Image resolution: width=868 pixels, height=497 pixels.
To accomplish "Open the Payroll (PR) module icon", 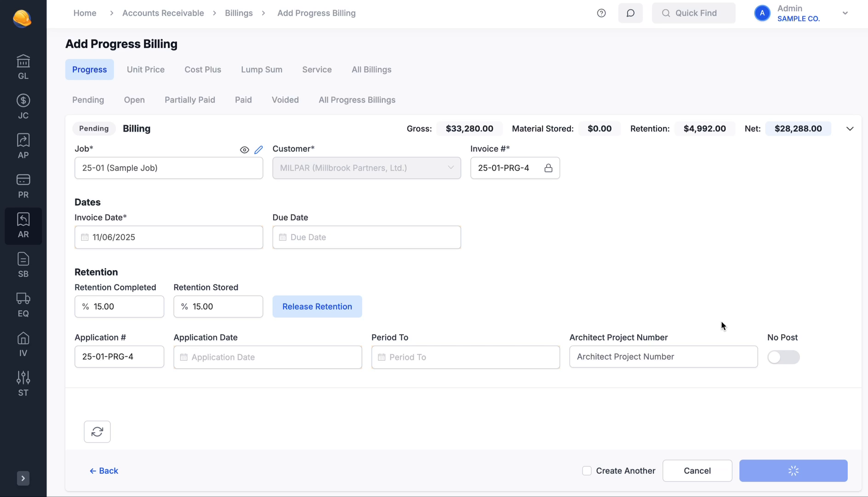I will (x=23, y=186).
